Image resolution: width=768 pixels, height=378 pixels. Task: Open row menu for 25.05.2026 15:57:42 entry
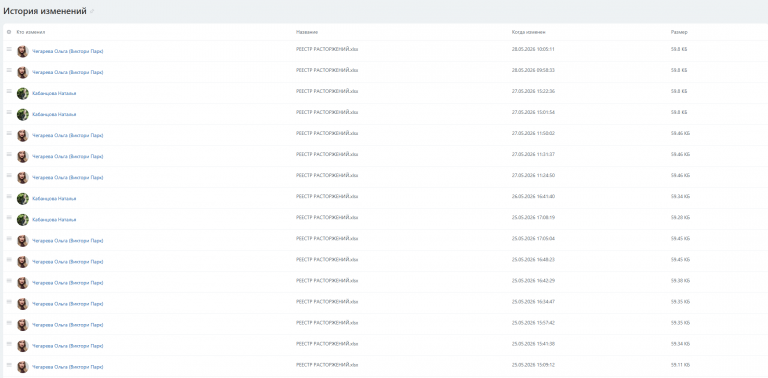click(x=9, y=323)
